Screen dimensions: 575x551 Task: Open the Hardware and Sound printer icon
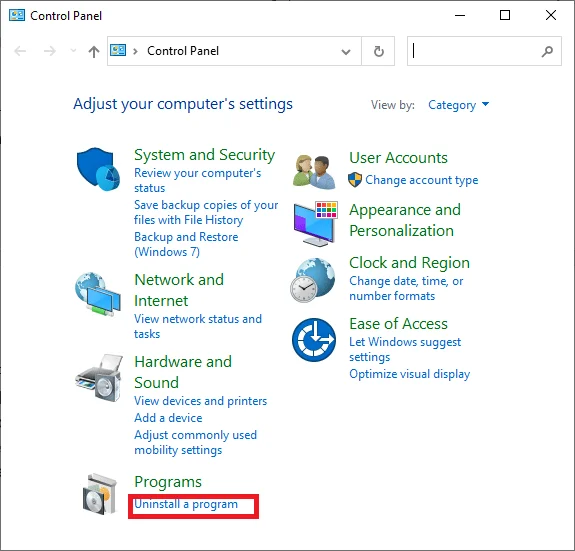[99, 377]
